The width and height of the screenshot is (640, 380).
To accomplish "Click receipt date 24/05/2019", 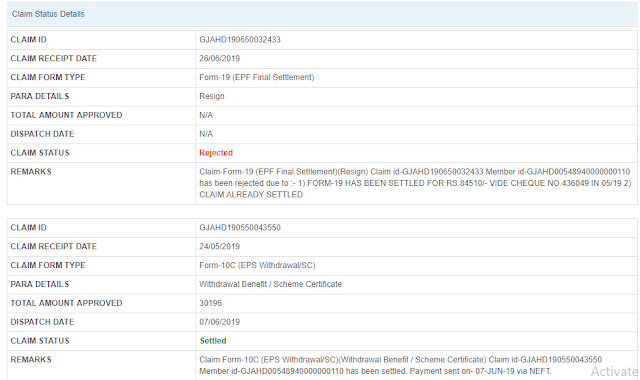I will pyautogui.click(x=220, y=246).
